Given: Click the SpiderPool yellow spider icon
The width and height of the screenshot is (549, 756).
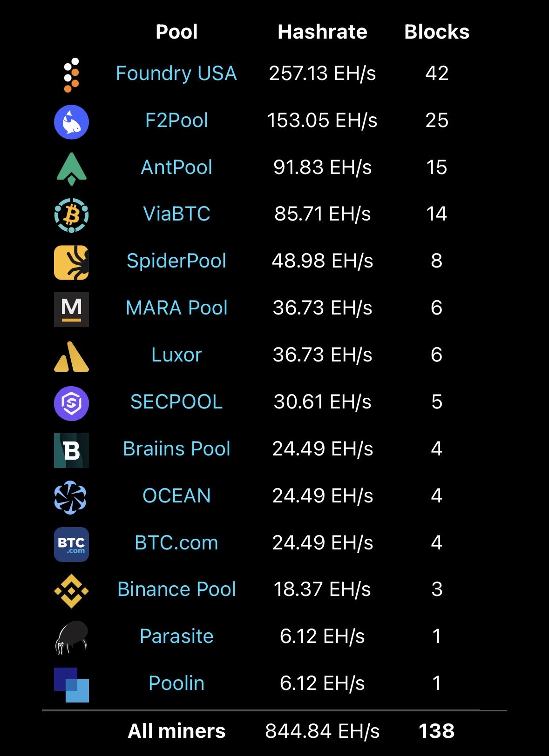Looking at the screenshot, I should (x=71, y=262).
